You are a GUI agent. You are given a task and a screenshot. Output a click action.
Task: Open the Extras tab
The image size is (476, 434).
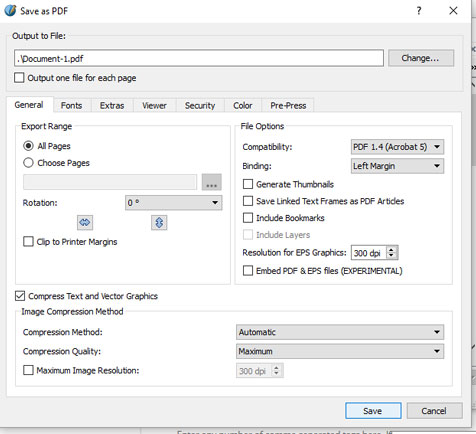[x=112, y=105]
